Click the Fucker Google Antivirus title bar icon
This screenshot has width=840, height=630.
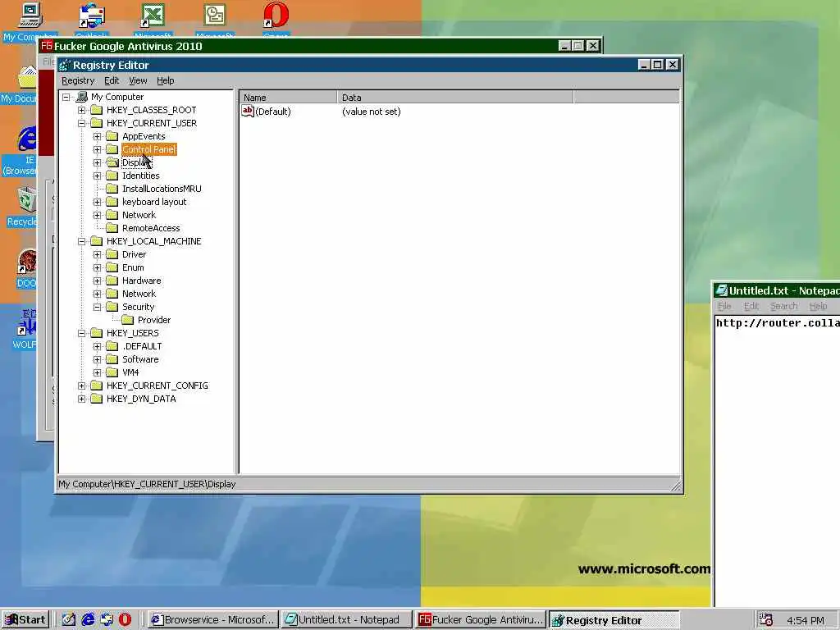47,46
